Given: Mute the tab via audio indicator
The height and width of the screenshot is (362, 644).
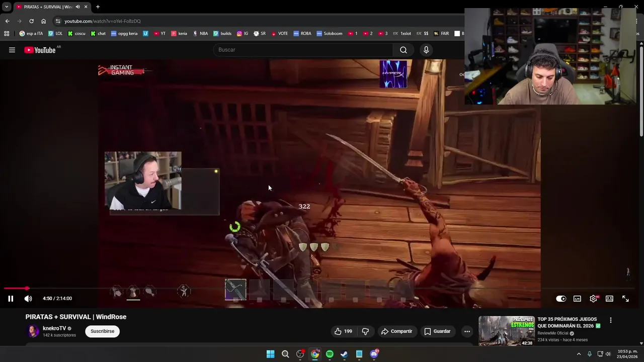Looking at the screenshot, I should pos(77,7).
